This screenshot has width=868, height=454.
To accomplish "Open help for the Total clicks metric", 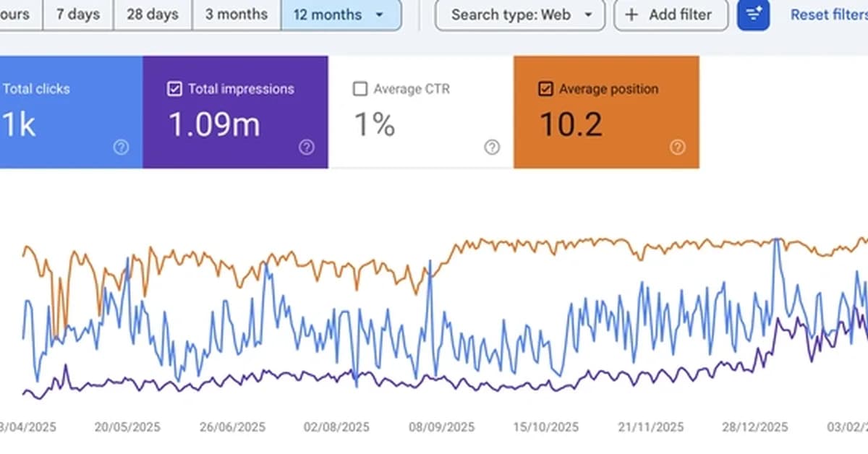I will coord(121,147).
